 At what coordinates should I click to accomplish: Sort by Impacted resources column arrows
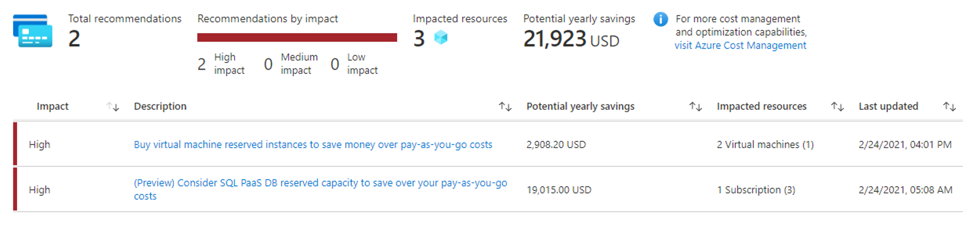(x=837, y=107)
